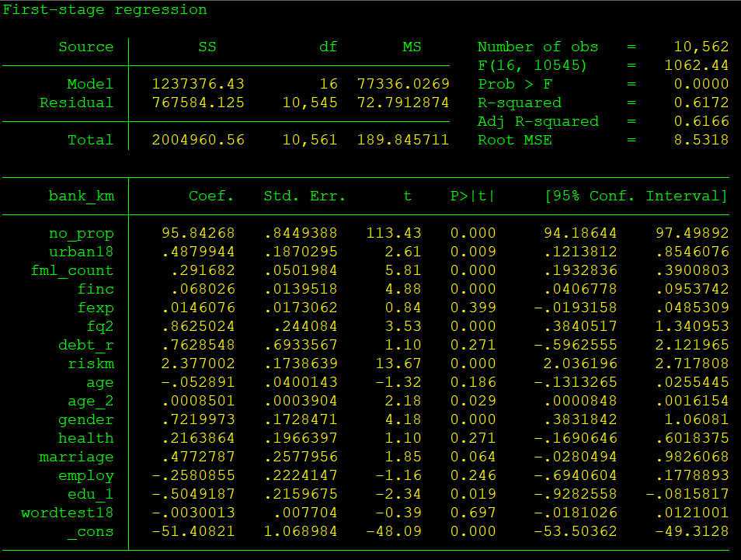Image resolution: width=741 pixels, height=560 pixels.
Task: Select the gender variable label
Action: click(86, 420)
